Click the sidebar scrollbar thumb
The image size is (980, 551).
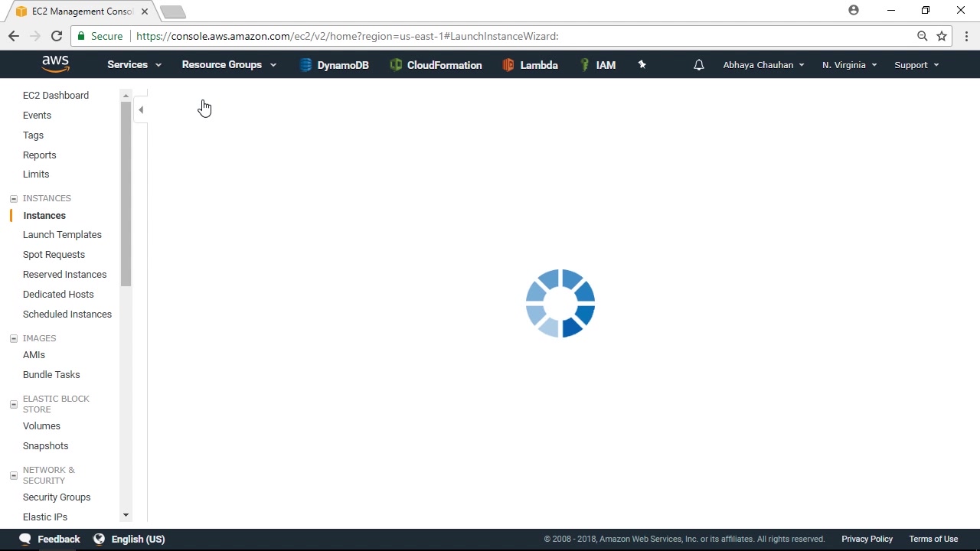(x=126, y=194)
